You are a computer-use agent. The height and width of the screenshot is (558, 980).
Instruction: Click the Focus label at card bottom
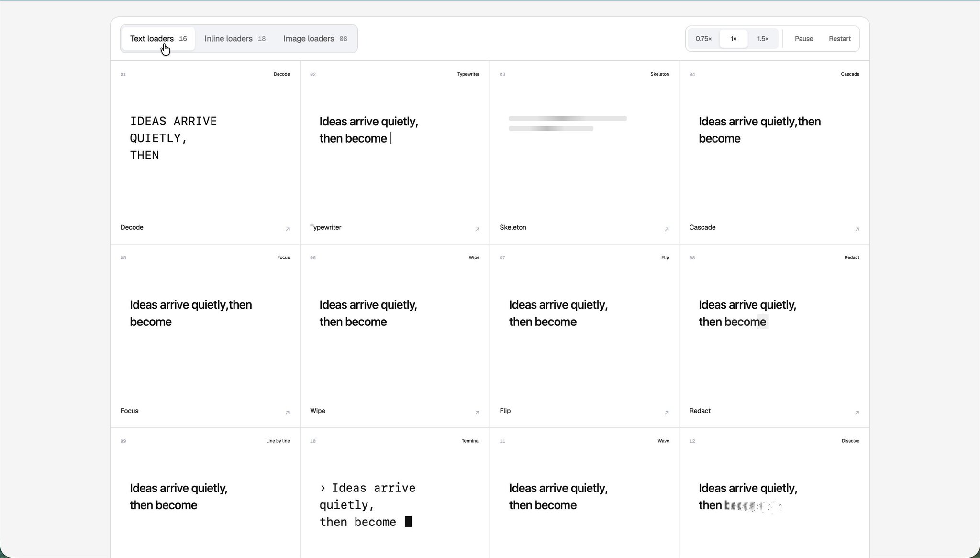tap(129, 411)
